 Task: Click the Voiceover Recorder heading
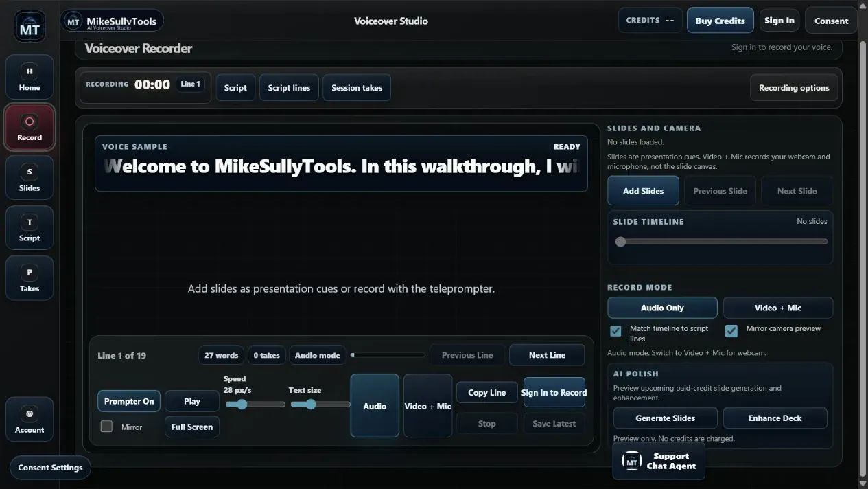139,48
